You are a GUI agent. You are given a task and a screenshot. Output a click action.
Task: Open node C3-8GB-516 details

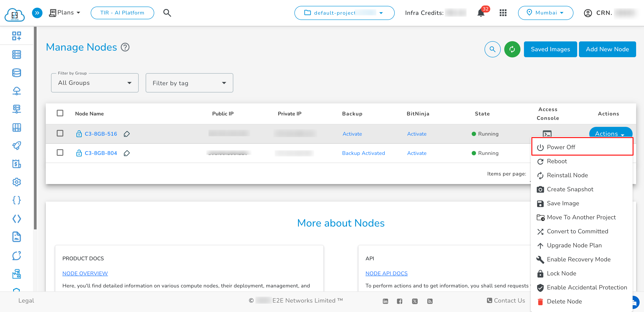pos(101,134)
